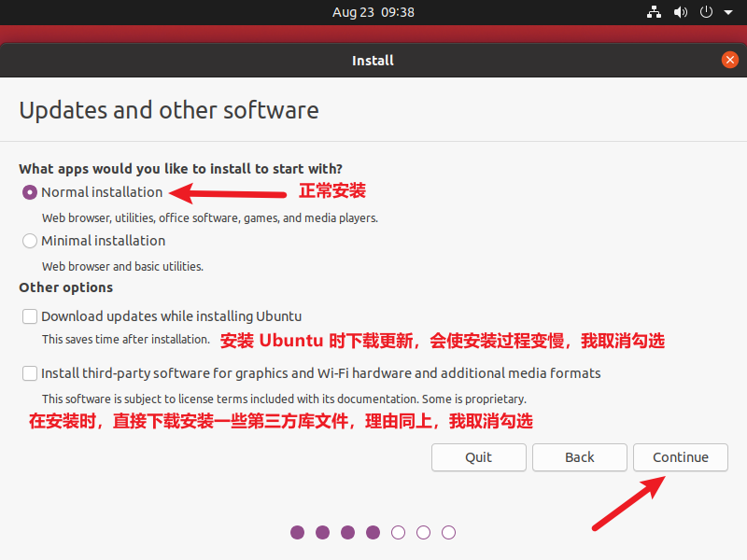
Task: Click the power icon in top bar
Action: [706, 12]
